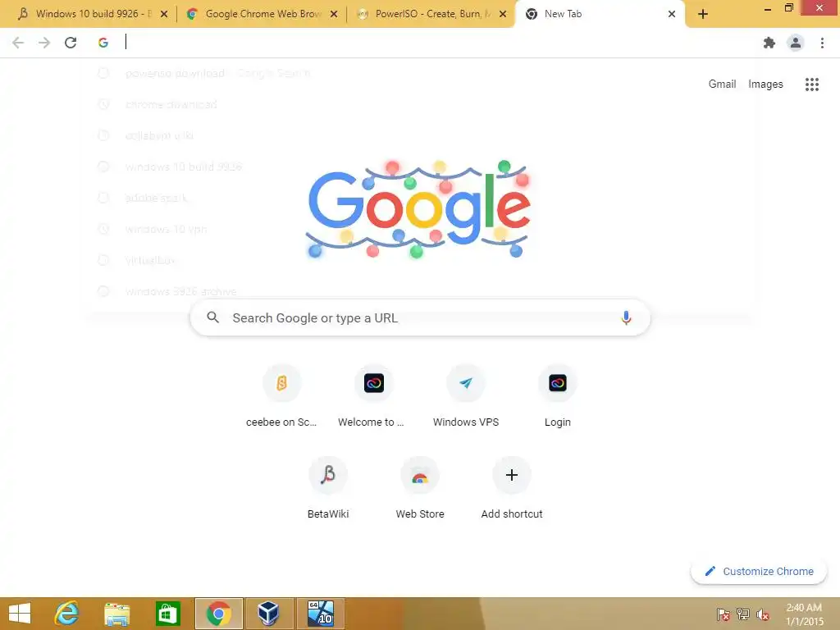
Task: Open the Chrome profile avatar
Action: [x=796, y=43]
